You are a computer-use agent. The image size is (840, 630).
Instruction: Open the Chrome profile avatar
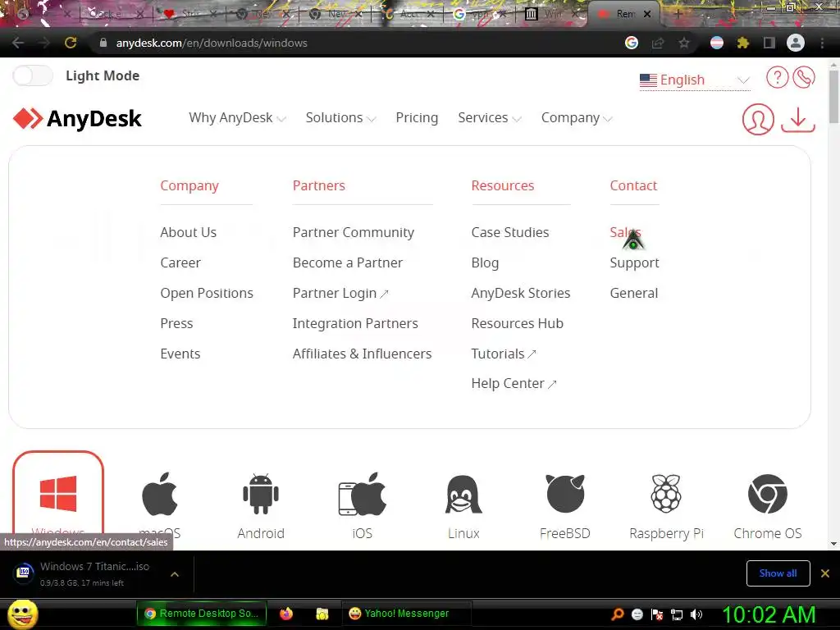[796, 43]
